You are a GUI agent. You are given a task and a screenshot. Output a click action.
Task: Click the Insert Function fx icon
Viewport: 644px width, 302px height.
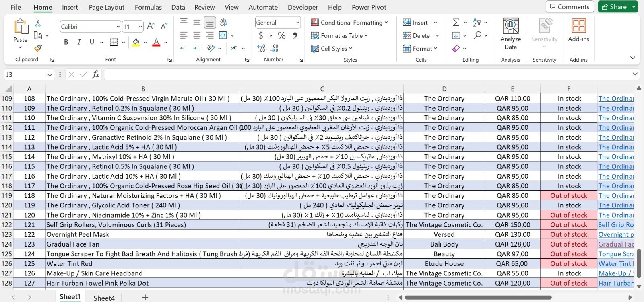[96, 74]
